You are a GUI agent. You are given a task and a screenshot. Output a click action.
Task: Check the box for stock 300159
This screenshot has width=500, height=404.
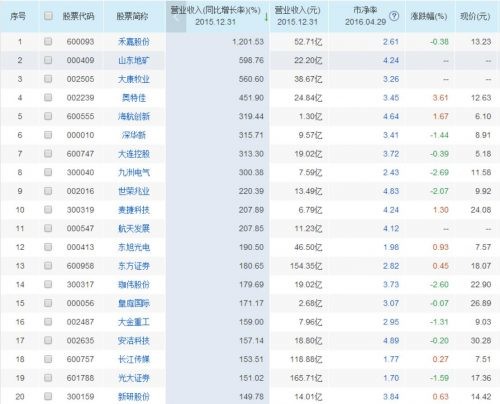(x=48, y=396)
